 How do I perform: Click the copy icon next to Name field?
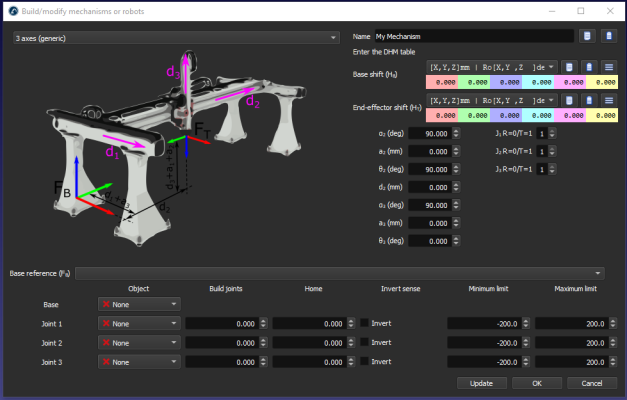click(x=587, y=36)
